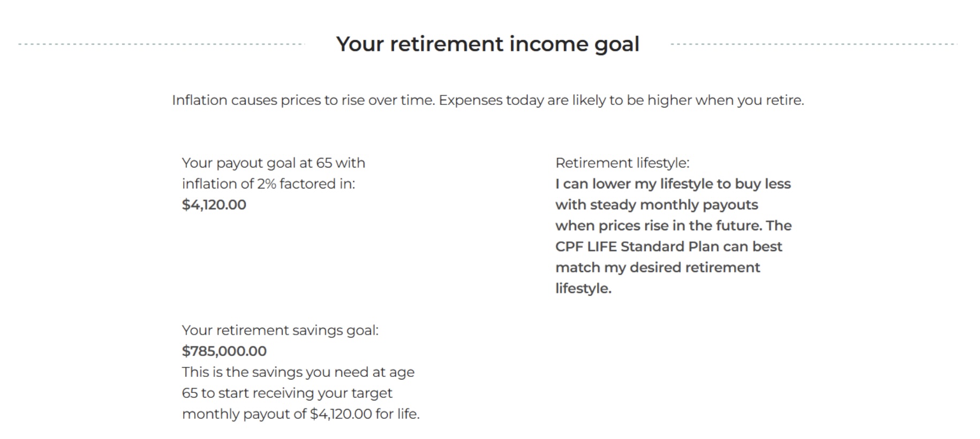980x439 pixels.
Task: Click the 'match my desired retirement' line
Action: coord(658,267)
